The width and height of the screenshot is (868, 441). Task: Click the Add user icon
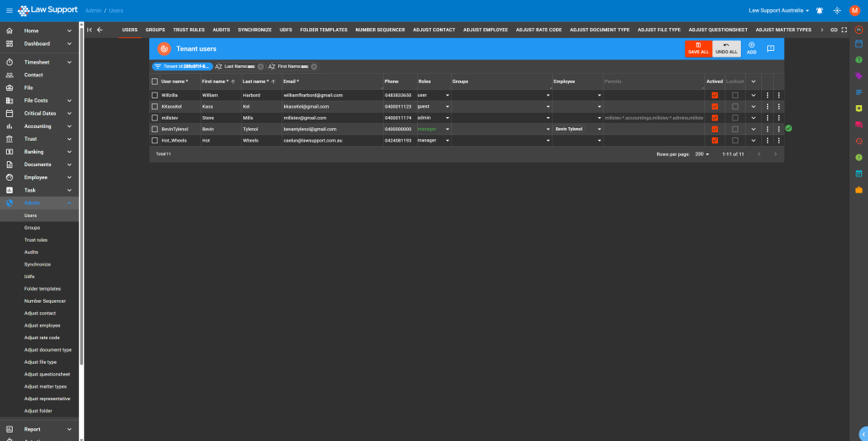[751, 48]
